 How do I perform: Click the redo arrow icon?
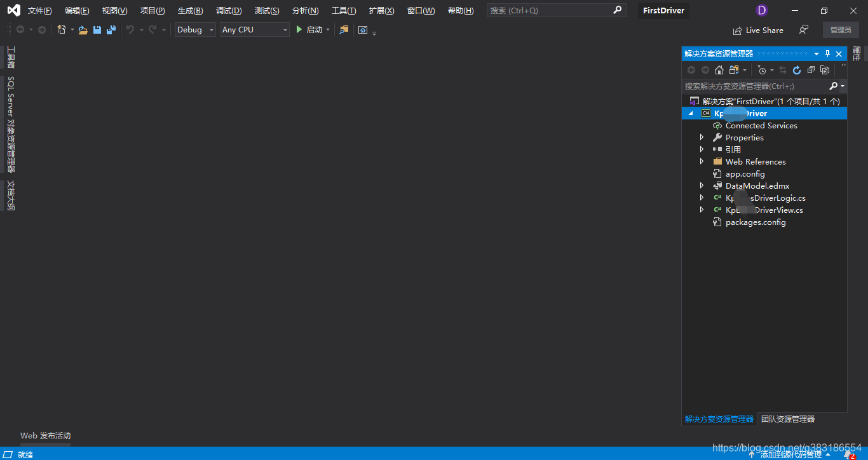click(153, 30)
